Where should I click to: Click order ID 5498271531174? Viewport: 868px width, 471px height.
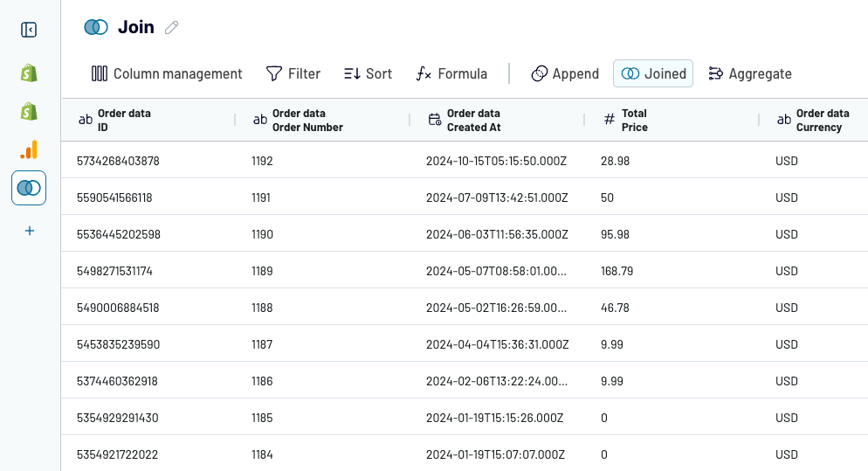114,271
